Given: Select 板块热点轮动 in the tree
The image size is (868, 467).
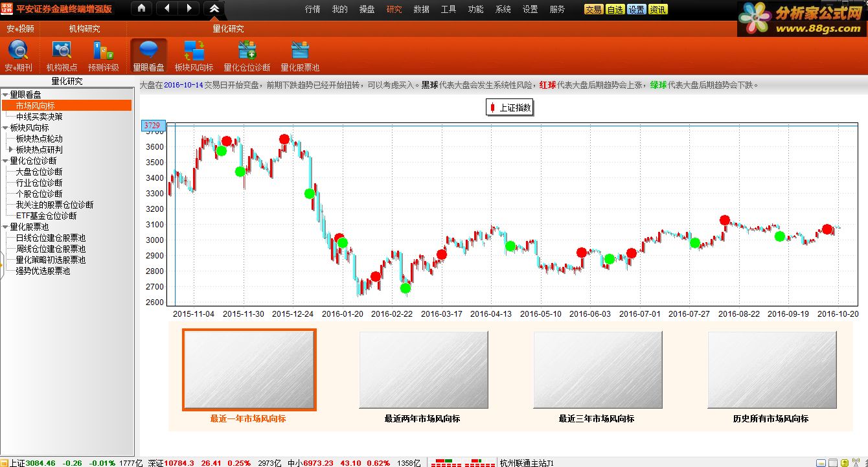Looking at the screenshot, I should [40, 139].
